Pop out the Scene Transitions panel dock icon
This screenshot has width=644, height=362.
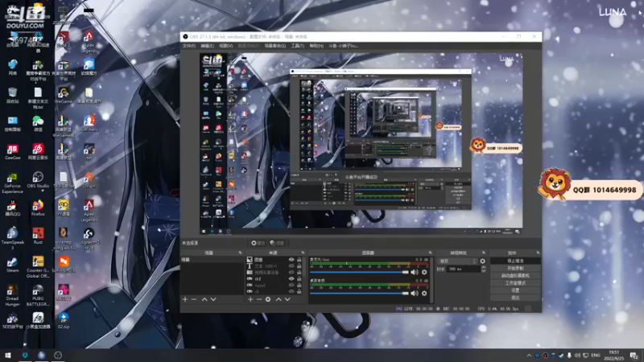click(484, 253)
